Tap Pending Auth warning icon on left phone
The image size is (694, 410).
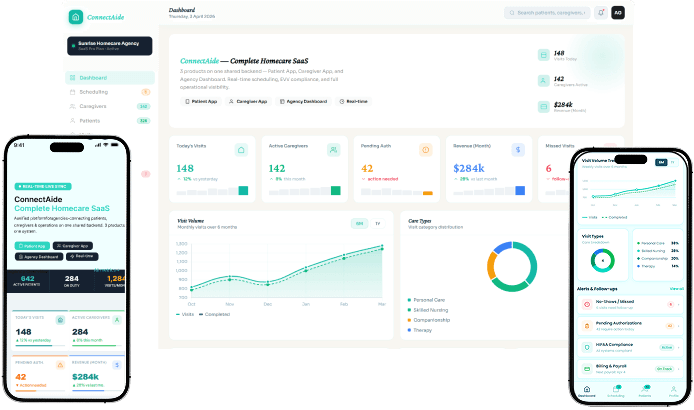[x=60, y=365]
